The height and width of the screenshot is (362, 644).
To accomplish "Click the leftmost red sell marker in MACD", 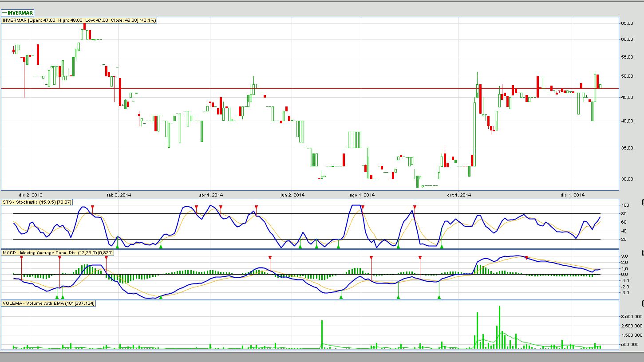I will tap(21, 258).
